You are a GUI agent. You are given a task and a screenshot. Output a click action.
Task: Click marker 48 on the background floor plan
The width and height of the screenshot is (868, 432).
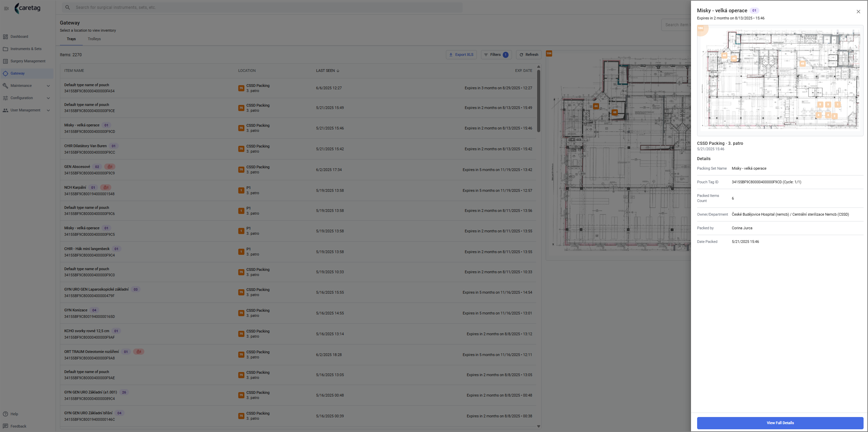tap(615, 112)
